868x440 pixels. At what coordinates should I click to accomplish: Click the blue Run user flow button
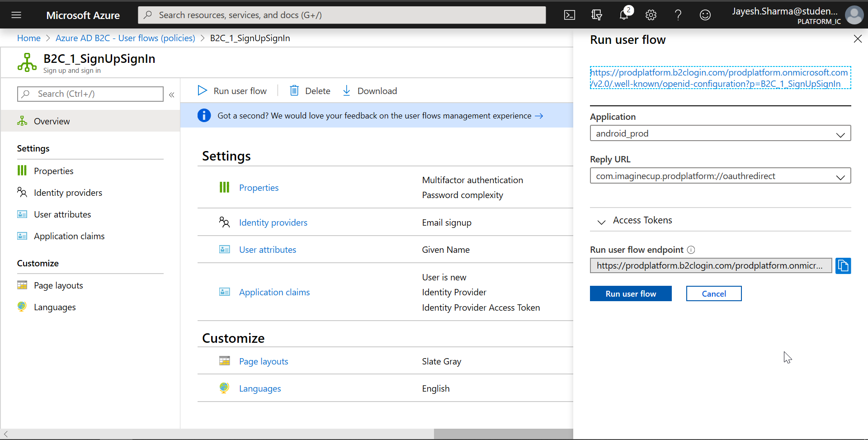(631, 293)
